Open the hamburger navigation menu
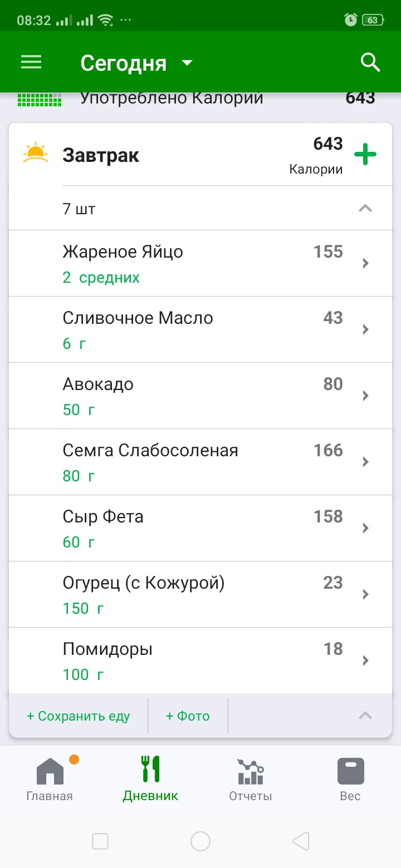The height and width of the screenshot is (868, 401). (x=31, y=62)
